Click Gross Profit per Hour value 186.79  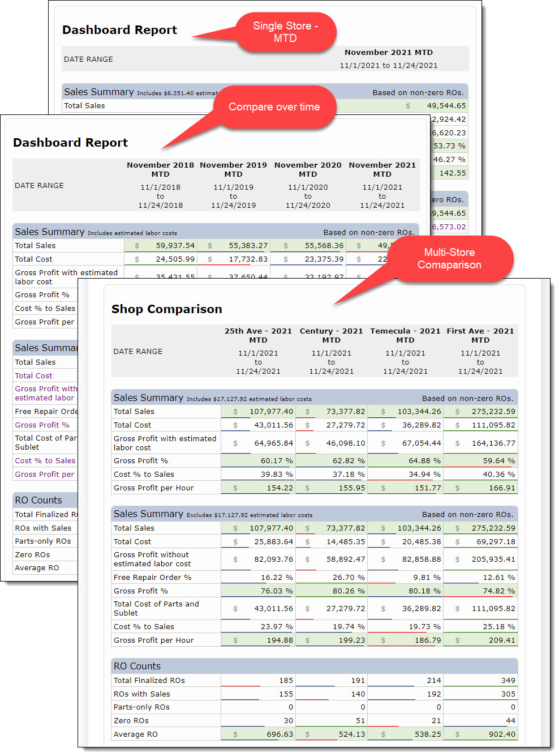point(428,640)
